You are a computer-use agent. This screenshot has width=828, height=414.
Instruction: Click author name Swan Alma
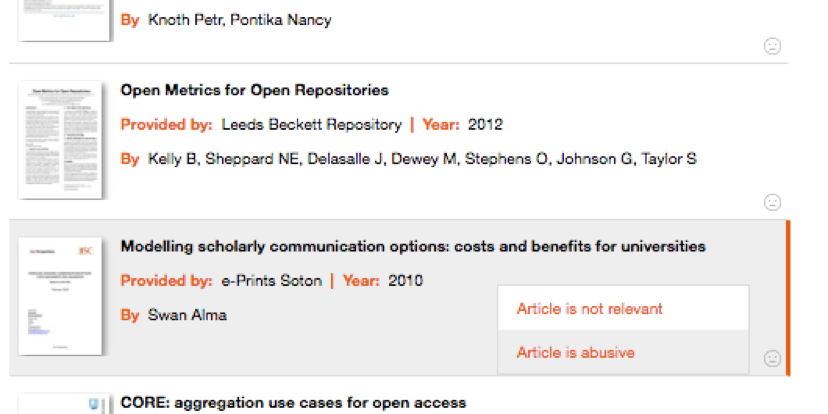point(187,315)
